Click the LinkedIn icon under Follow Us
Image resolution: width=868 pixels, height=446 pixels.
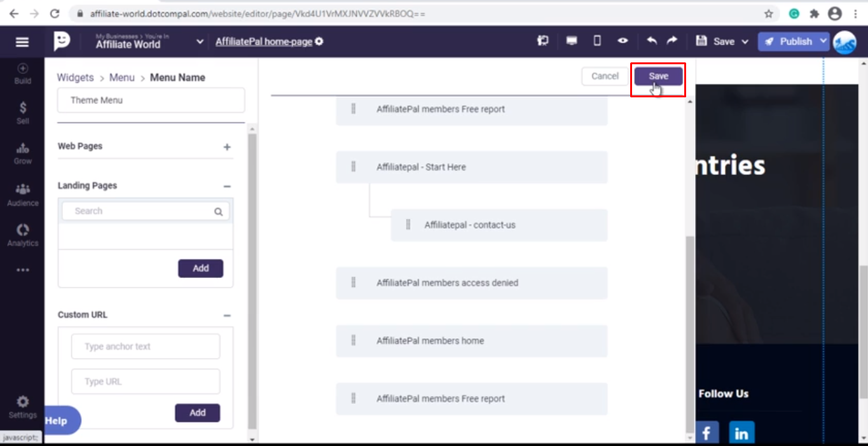point(741,433)
